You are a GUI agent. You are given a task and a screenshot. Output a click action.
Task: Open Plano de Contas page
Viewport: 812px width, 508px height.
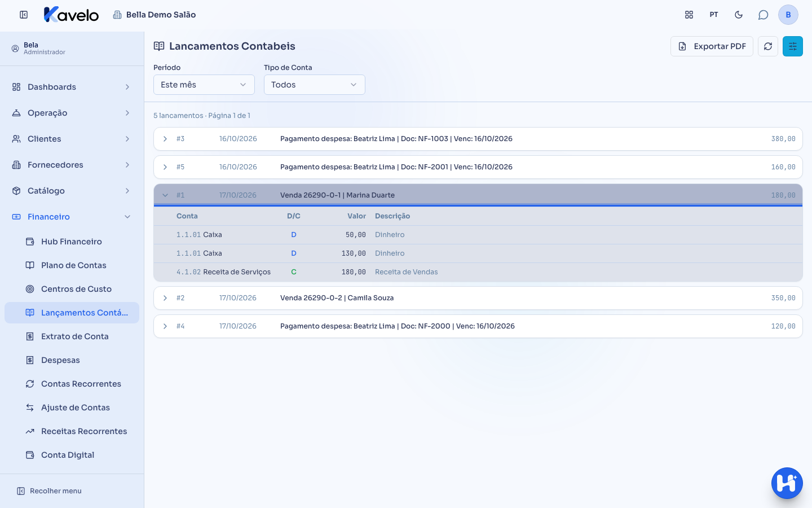coord(72,265)
